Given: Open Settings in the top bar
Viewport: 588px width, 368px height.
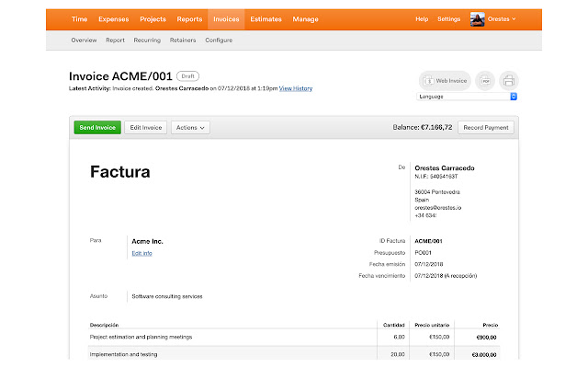Looking at the screenshot, I should point(449,18).
